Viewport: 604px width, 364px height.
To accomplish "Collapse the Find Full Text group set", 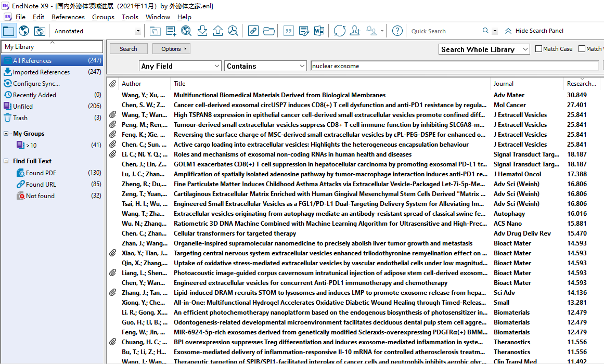I will pyautogui.click(x=6, y=161).
